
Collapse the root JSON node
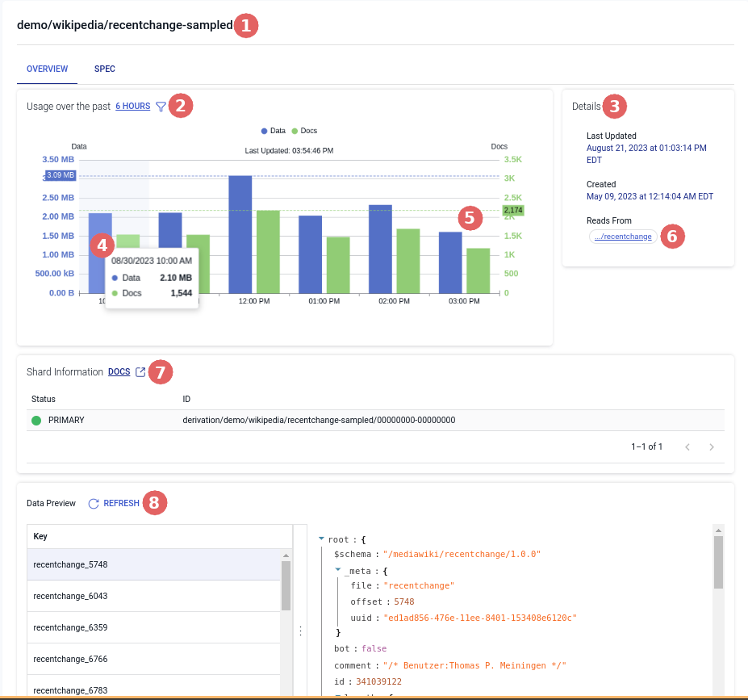pos(321,539)
